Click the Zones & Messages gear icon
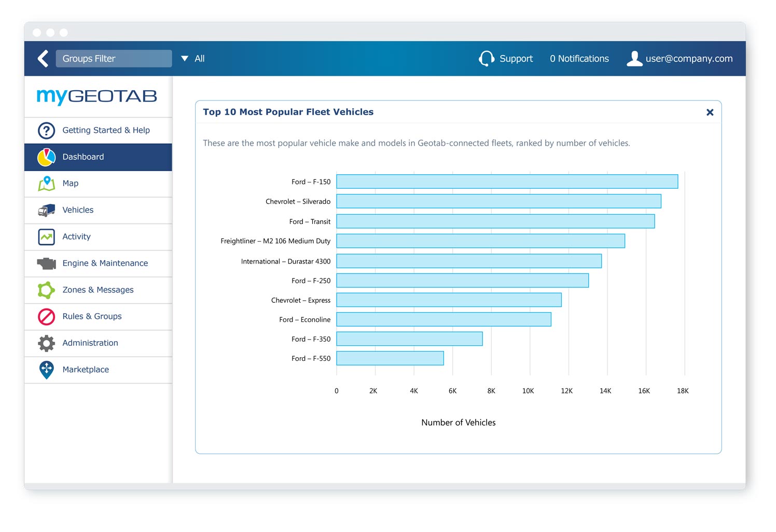 tap(47, 290)
